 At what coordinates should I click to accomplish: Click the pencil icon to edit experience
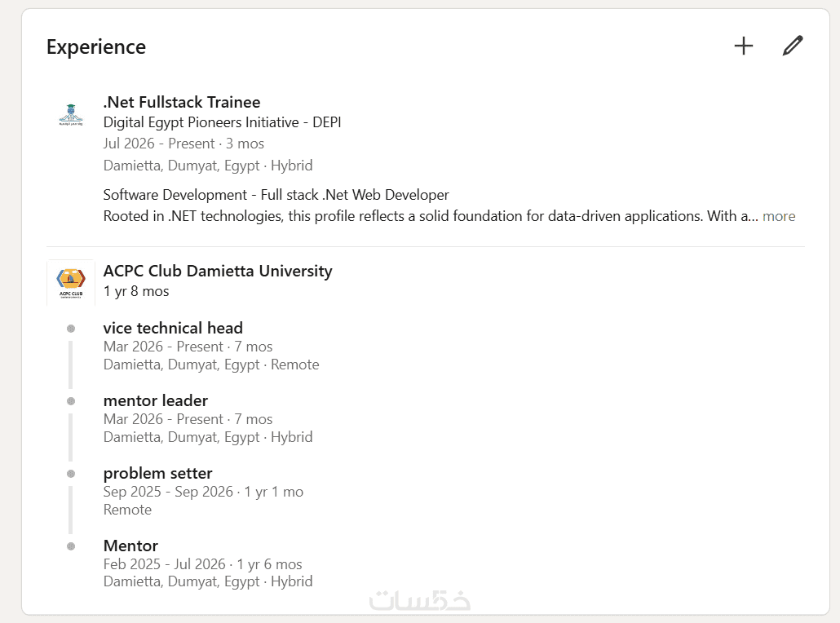(793, 46)
